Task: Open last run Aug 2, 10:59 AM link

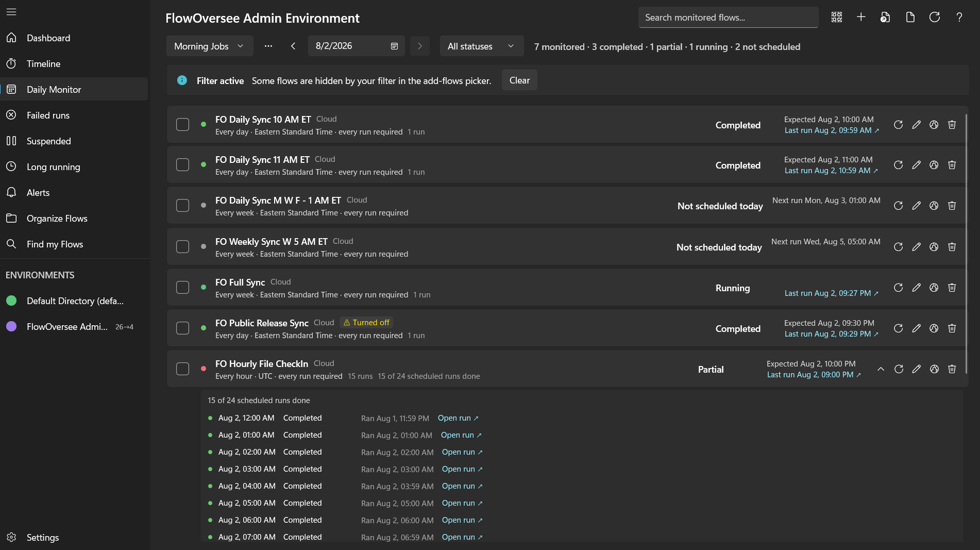Action: [831, 171]
